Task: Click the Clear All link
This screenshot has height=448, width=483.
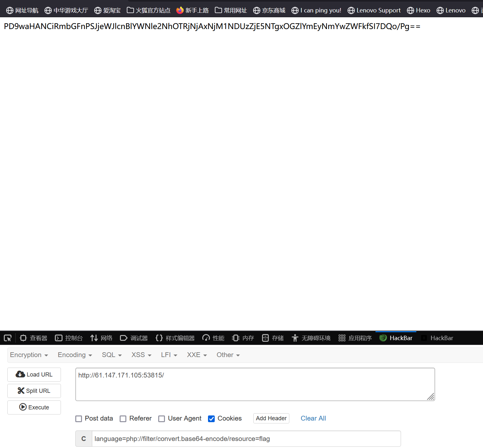Action: tap(313, 418)
